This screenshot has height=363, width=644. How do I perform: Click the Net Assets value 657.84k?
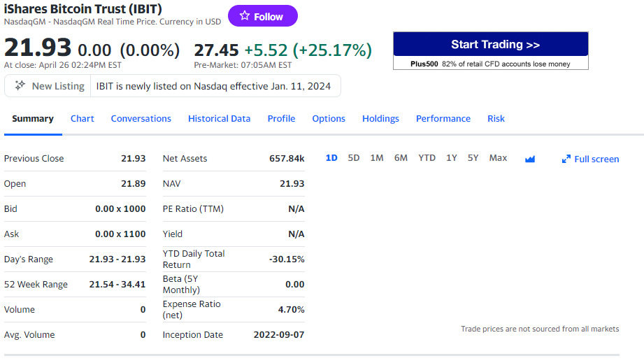[287, 159]
